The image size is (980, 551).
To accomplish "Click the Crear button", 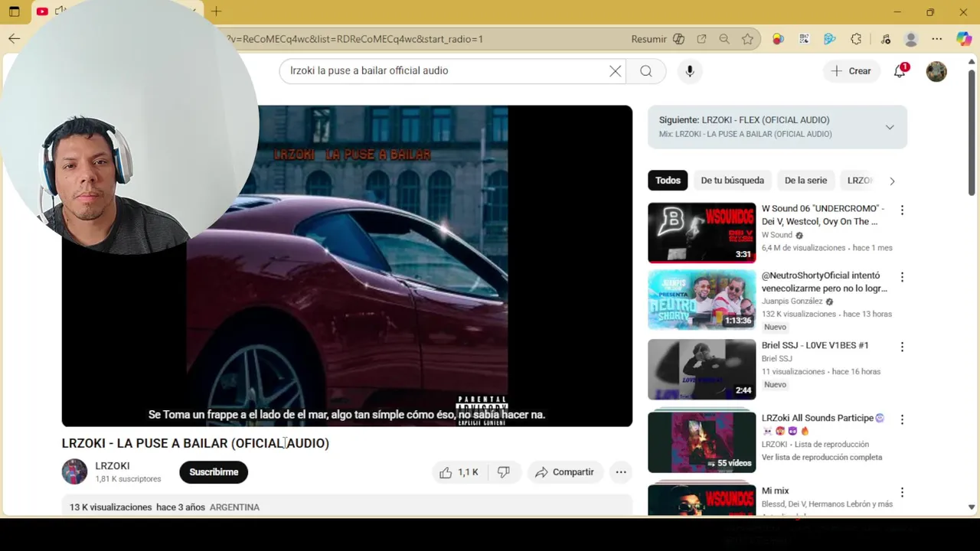I will [x=851, y=71].
